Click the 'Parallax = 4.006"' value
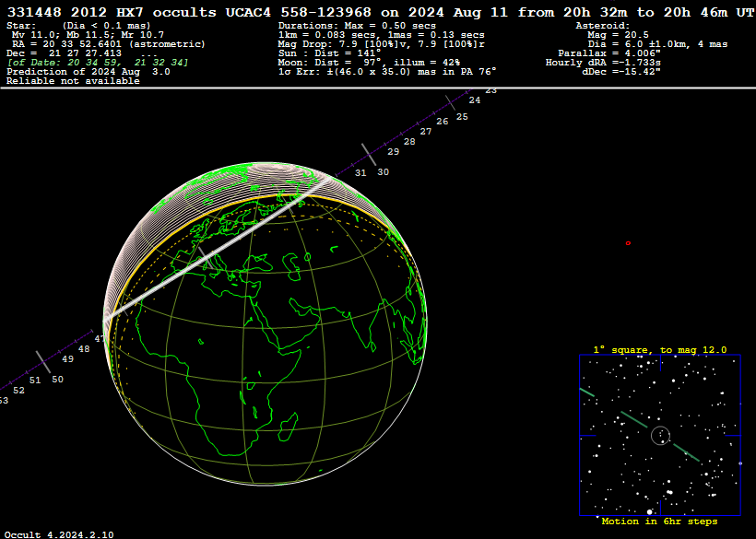 (x=609, y=53)
